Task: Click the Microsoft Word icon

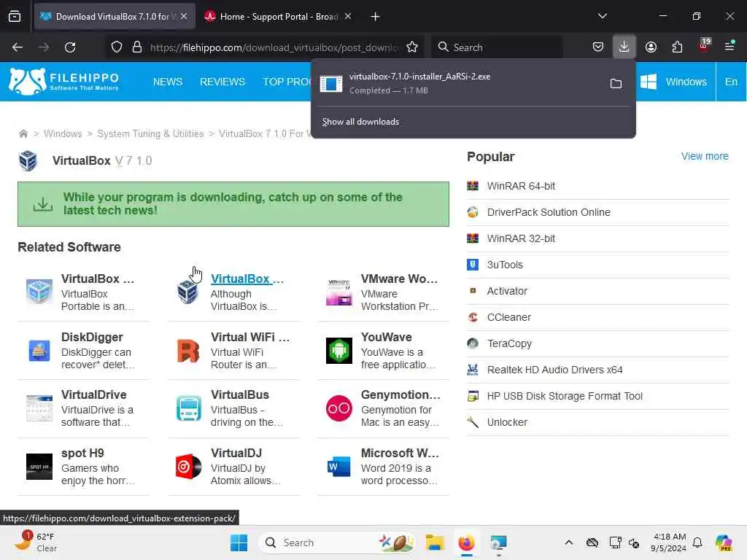Action: [338, 467]
